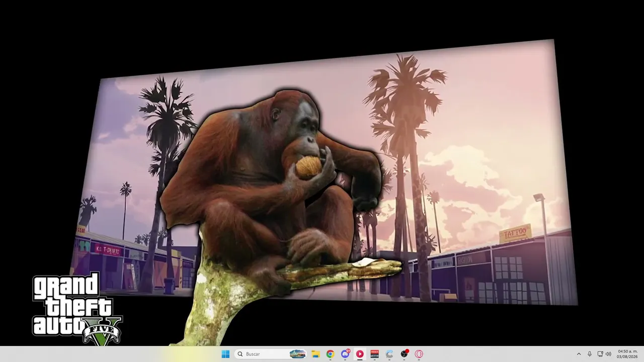Viewport: 644px width, 362px height.
Task: Open Voicemeeter from the taskbar
Action: coord(374,354)
